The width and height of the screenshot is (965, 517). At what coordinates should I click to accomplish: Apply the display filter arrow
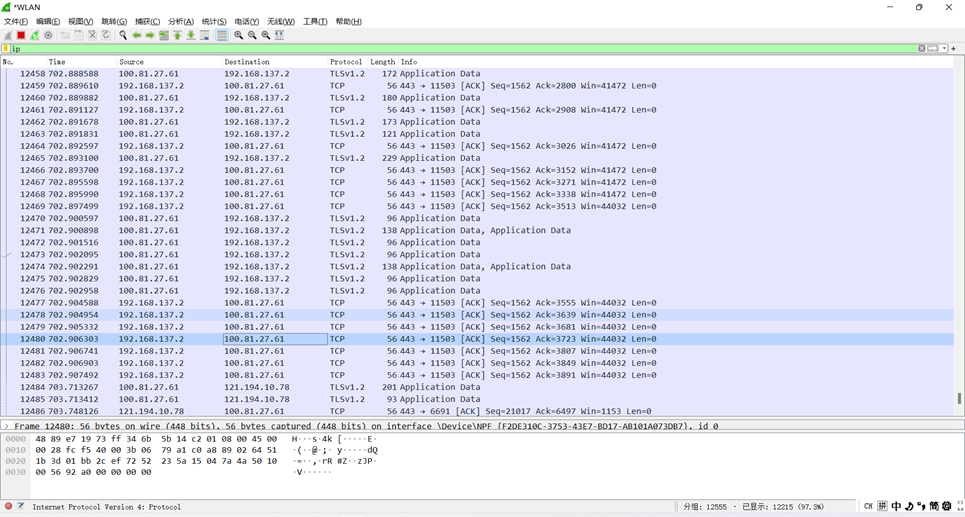pyautogui.click(x=933, y=48)
